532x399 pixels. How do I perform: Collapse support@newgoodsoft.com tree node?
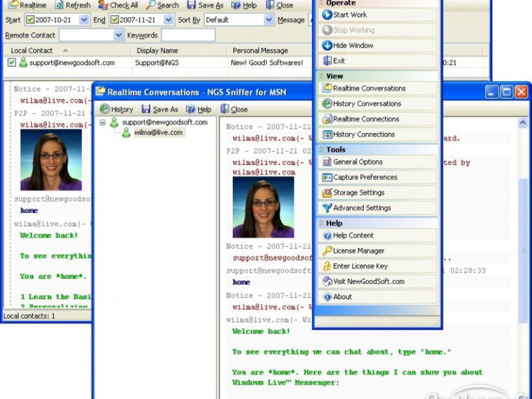[x=103, y=123]
